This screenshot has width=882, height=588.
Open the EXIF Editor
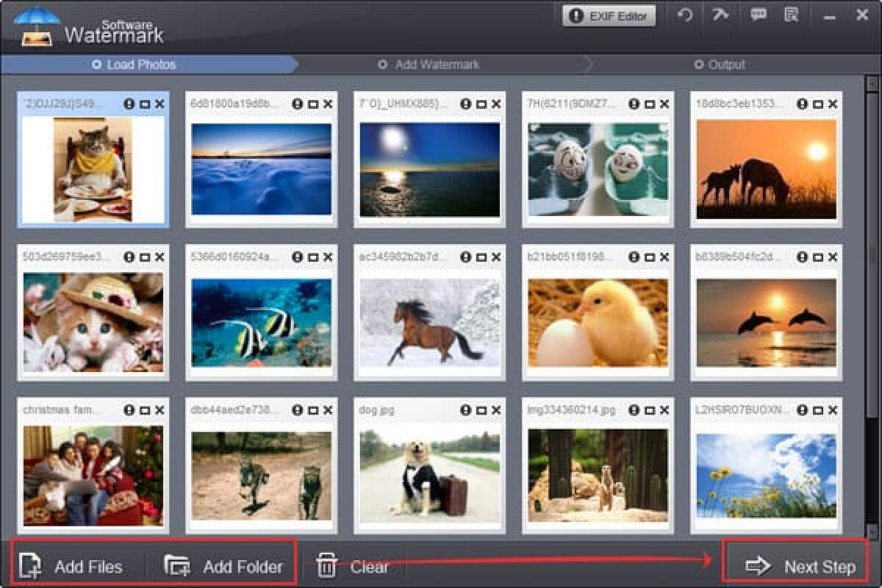tap(609, 15)
